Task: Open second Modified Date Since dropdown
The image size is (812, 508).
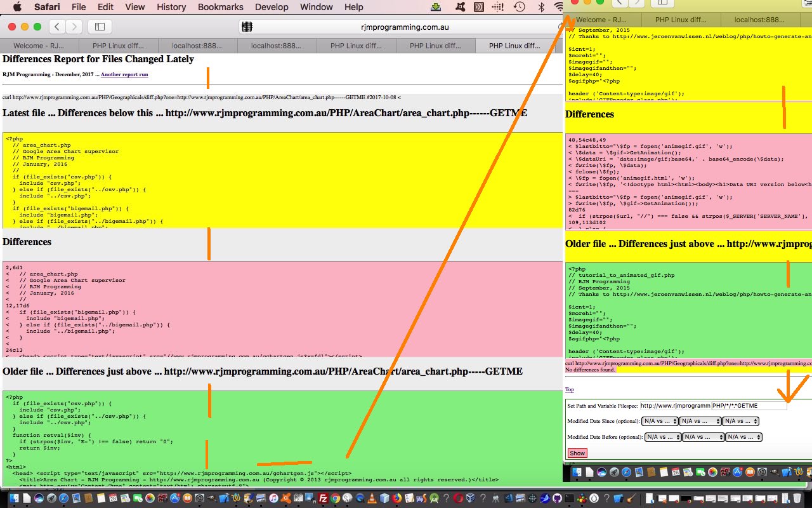Action: (700, 421)
